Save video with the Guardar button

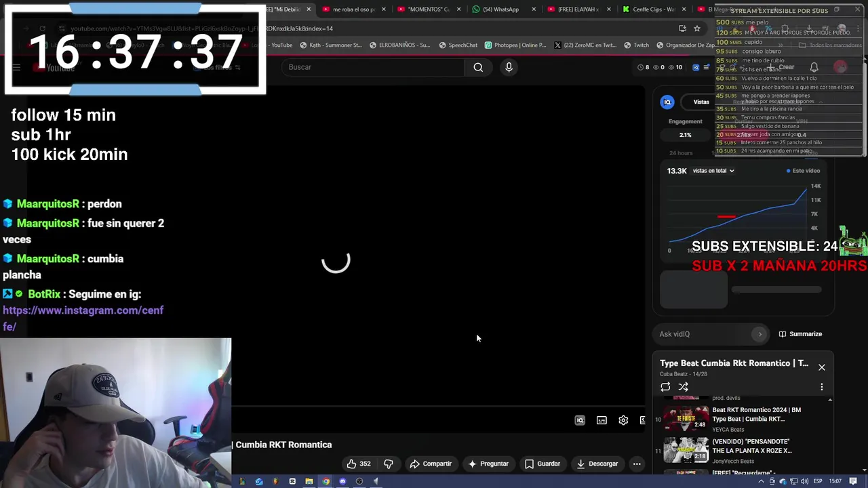point(542,464)
